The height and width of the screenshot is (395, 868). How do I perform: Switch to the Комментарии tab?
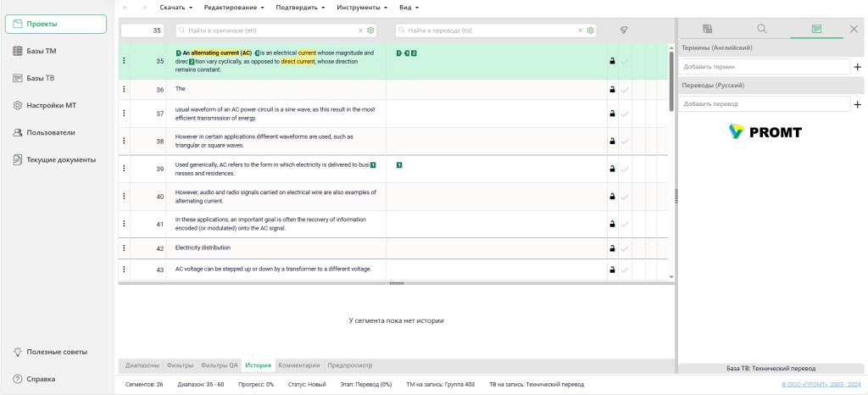pyautogui.click(x=299, y=365)
